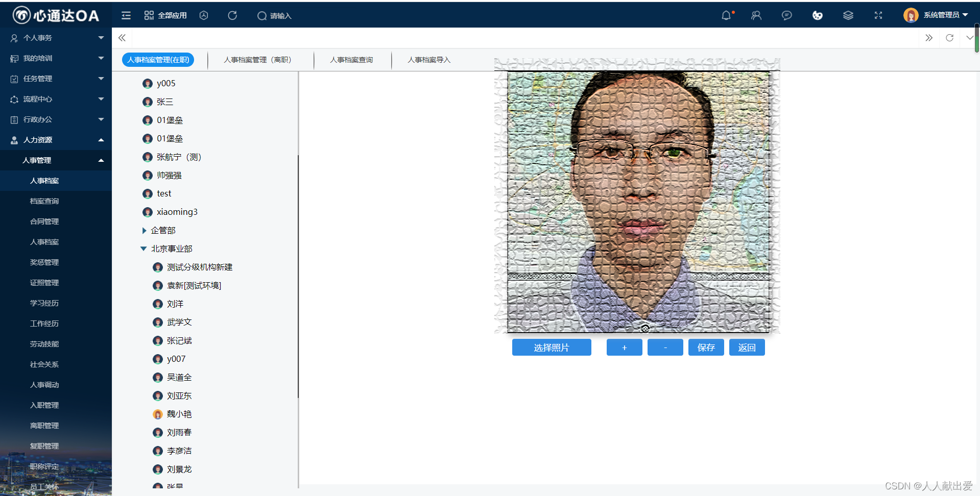The height and width of the screenshot is (496, 980).
Task: Click the 选择照片 button
Action: click(552, 348)
